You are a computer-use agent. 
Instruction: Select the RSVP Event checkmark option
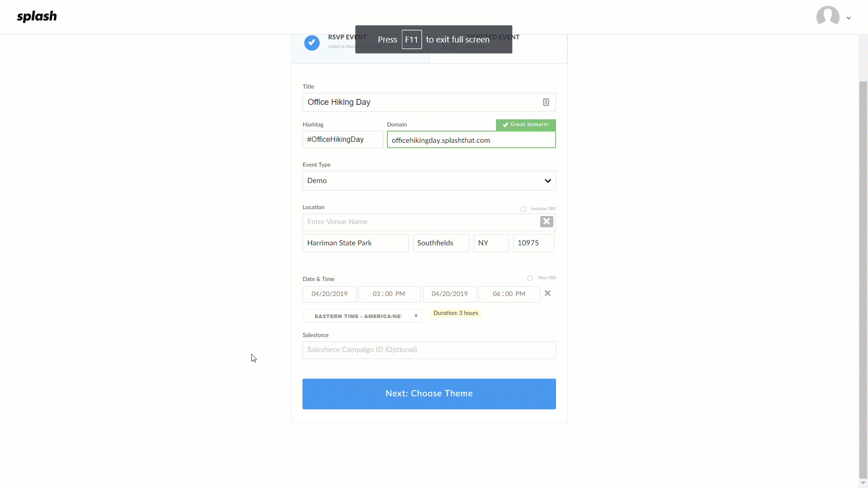pyautogui.click(x=311, y=42)
